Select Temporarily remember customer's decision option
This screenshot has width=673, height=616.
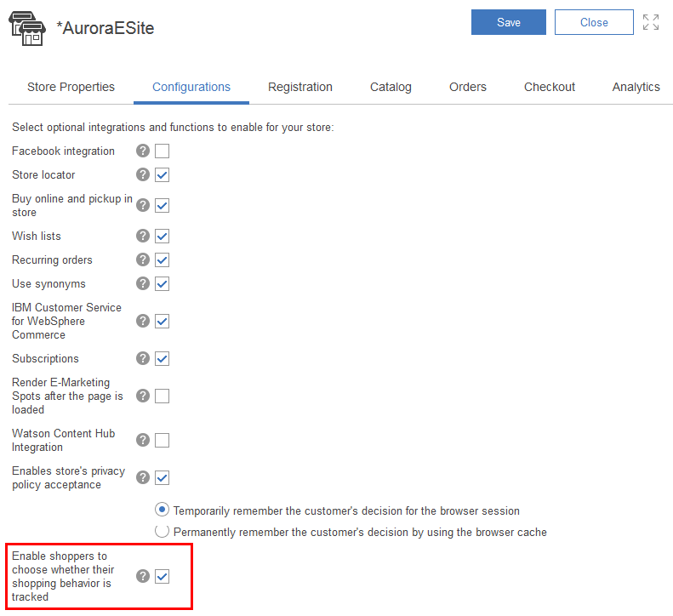162,510
